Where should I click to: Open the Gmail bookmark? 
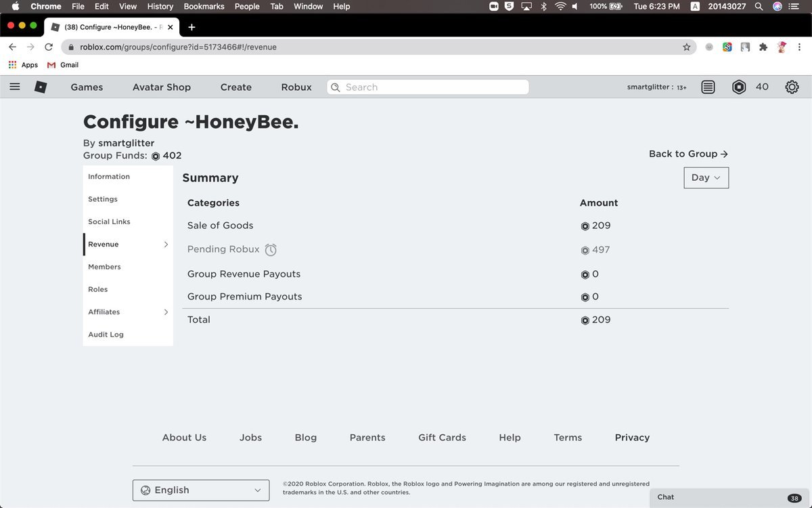pos(63,65)
